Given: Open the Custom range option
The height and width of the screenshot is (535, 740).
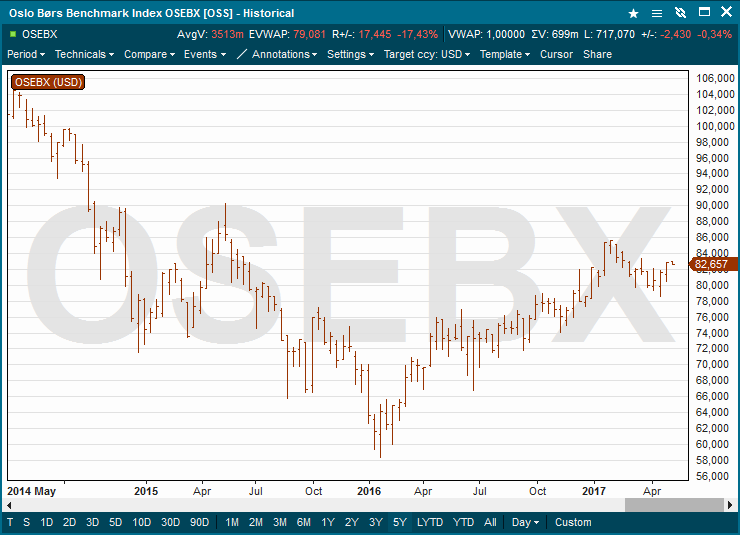Looking at the screenshot, I should [x=573, y=522].
